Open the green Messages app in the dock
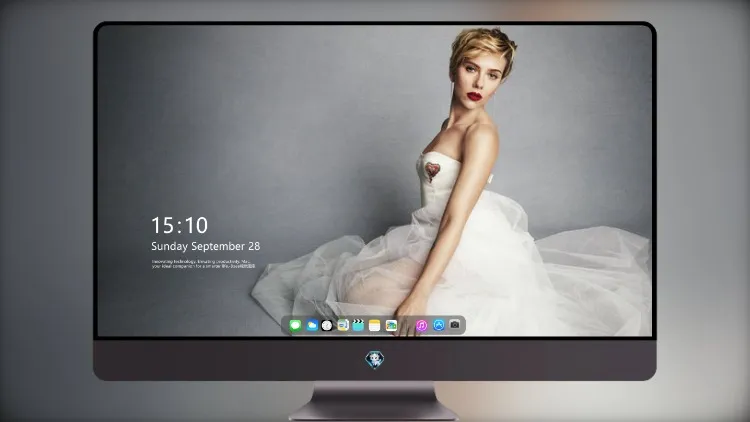The width and height of the screenshot is (750, 422). 295,325
